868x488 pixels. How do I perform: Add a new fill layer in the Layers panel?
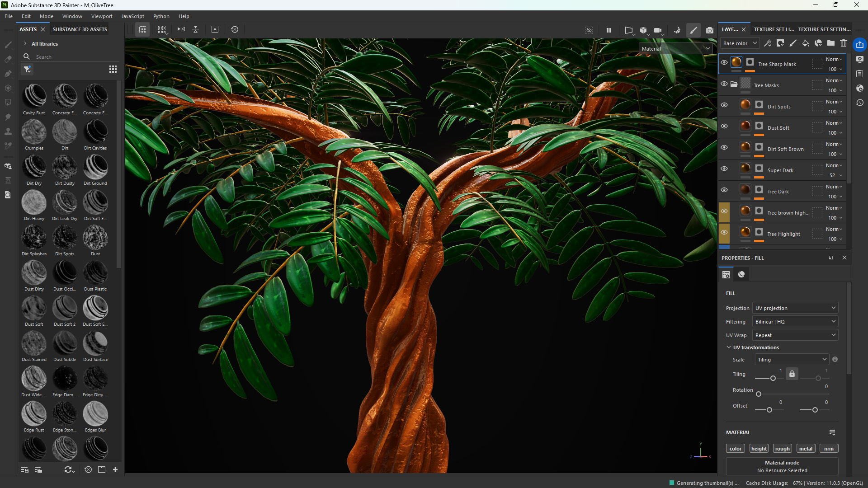point(806,43)
